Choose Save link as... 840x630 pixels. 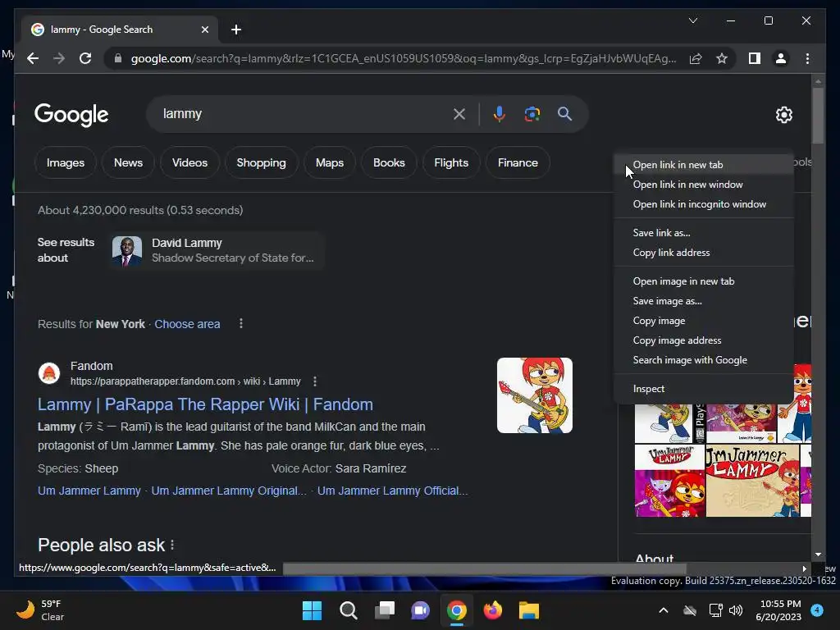click(x=703, y=233)
